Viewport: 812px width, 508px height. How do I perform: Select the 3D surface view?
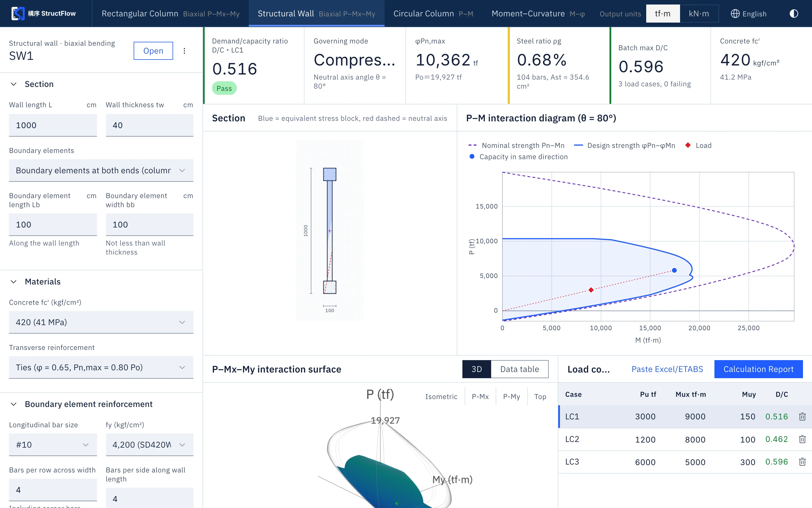[476, 369]
